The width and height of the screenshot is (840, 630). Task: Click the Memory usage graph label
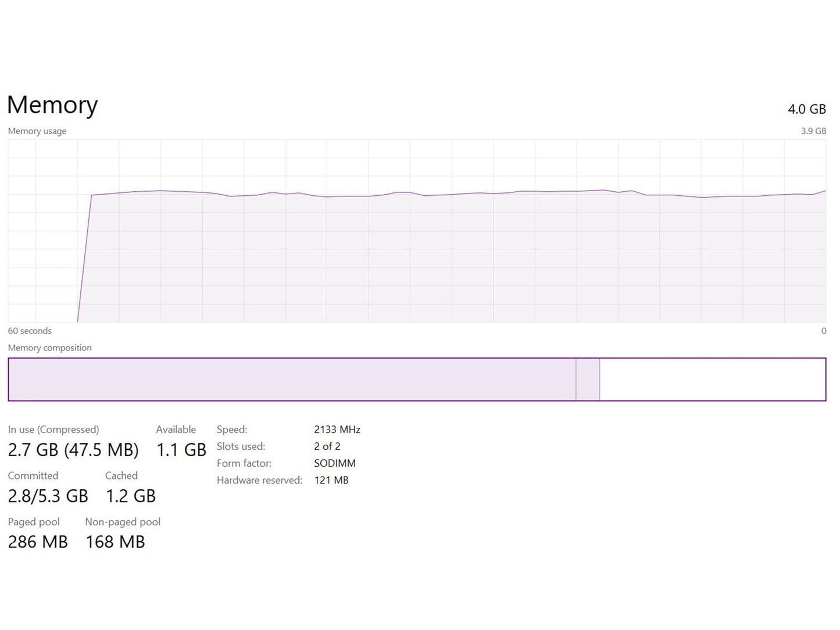coord(37,131)
